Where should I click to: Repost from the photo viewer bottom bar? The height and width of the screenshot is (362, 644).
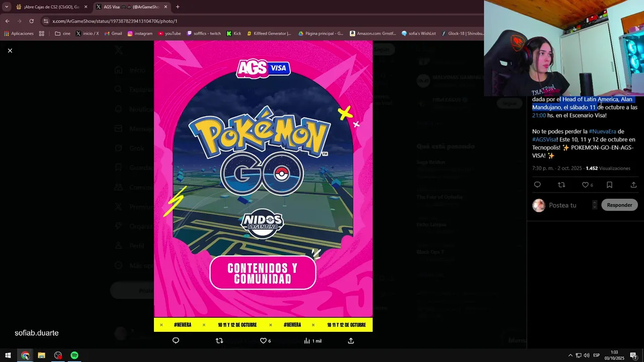click(x=219, y=340)
